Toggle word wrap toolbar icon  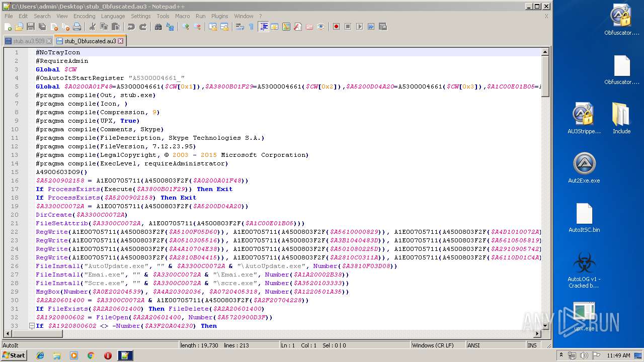point(239,27)
